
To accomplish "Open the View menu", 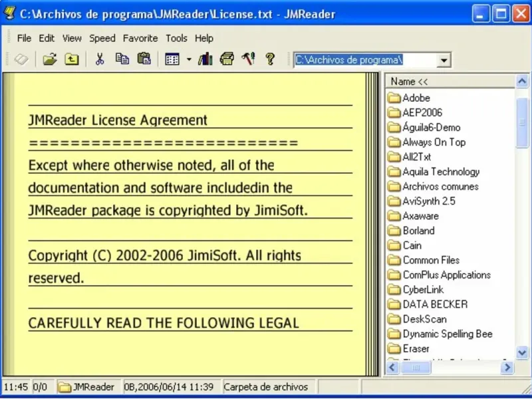I will coord(72,39).
